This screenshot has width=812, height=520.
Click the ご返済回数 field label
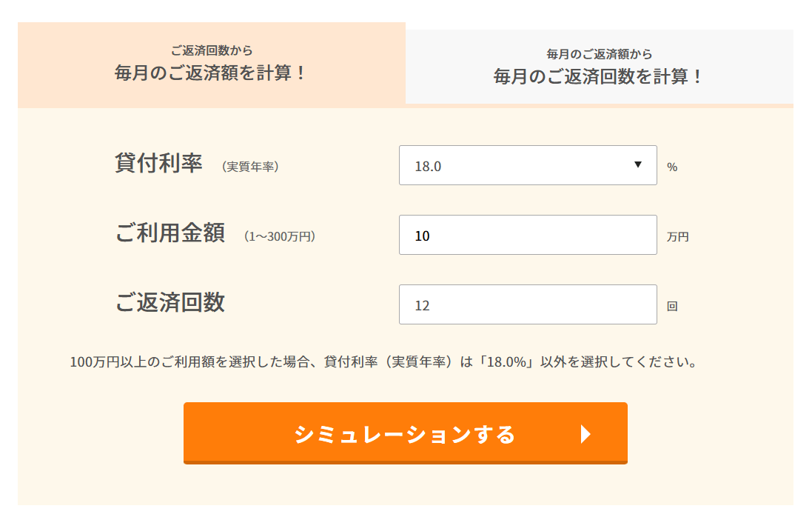170,302
